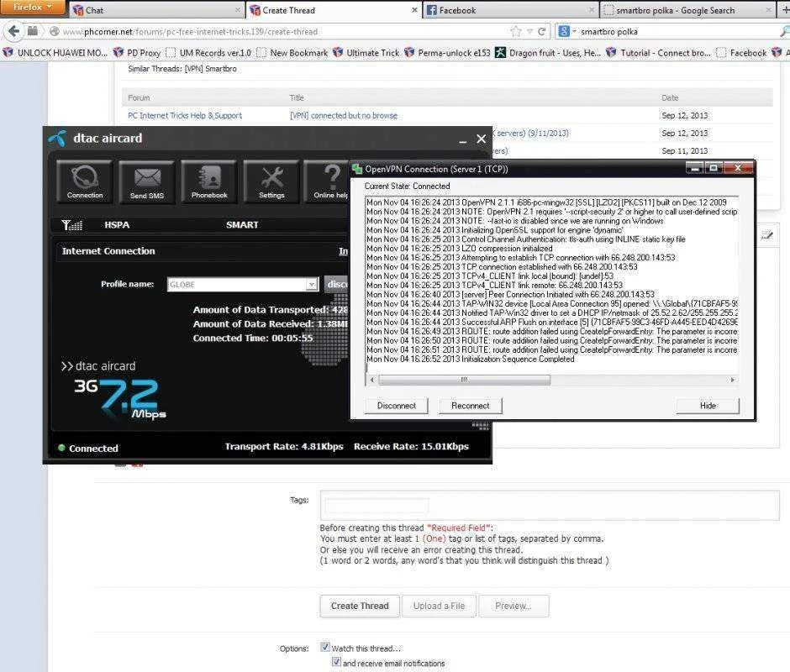Click the Tags input field
This screenshot has width=790, height=672.
click(549, 505)
